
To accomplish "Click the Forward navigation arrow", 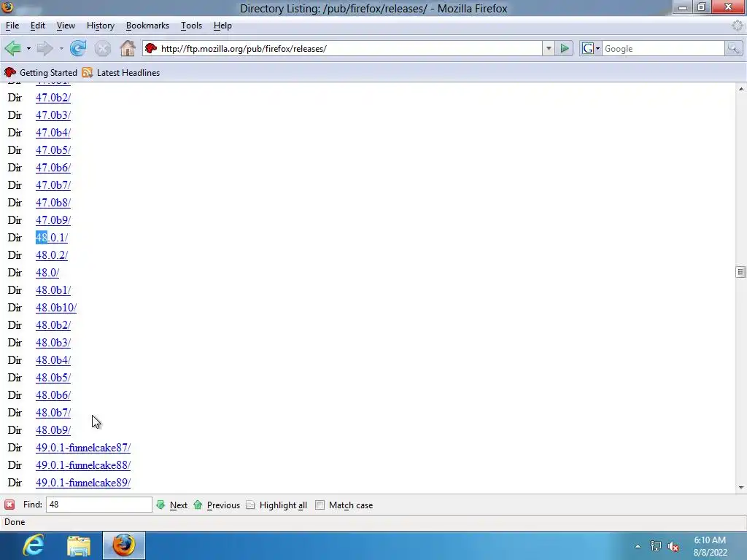I will pyautogui.click(x=44, y=49).
